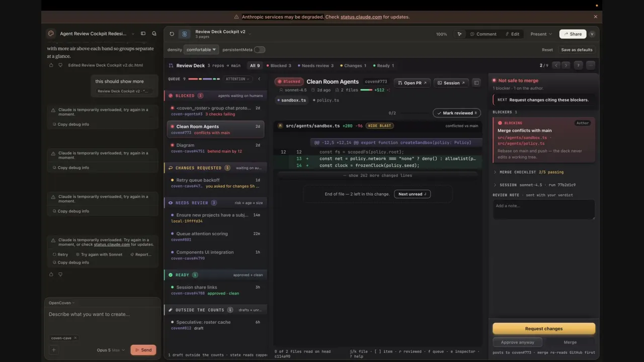Screen dimensions: 644x362
Task: Click the Reset button
Action: [547, 50]
